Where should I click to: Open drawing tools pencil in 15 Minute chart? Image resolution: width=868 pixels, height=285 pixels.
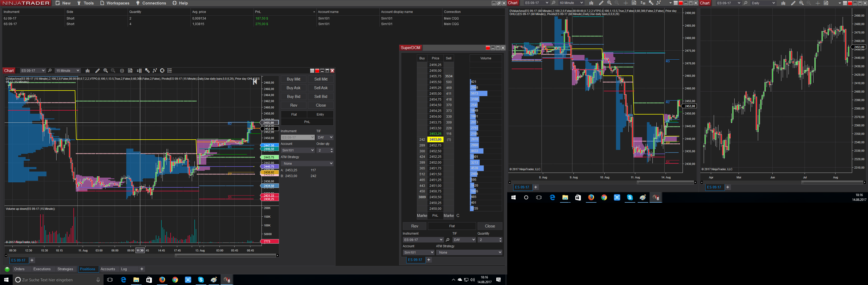(x=97, y=71)
